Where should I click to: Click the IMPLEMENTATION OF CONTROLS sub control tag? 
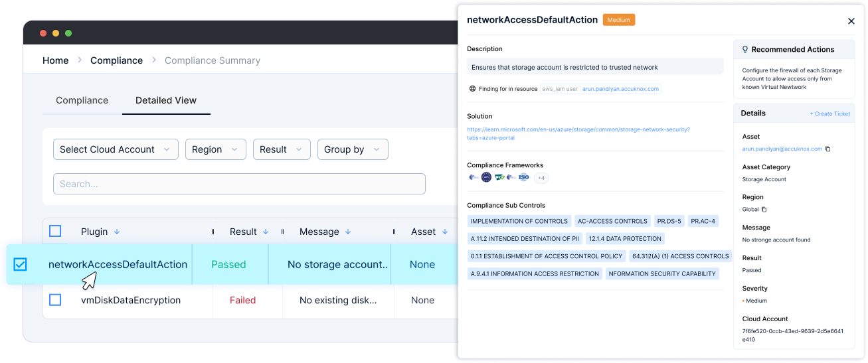pos(519,221)
